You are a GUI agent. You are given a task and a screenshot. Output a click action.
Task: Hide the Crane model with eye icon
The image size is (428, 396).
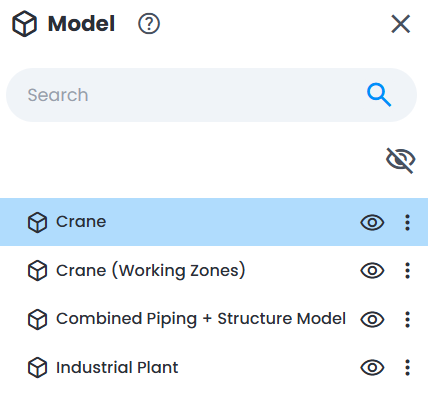click(x=372, y=222)
